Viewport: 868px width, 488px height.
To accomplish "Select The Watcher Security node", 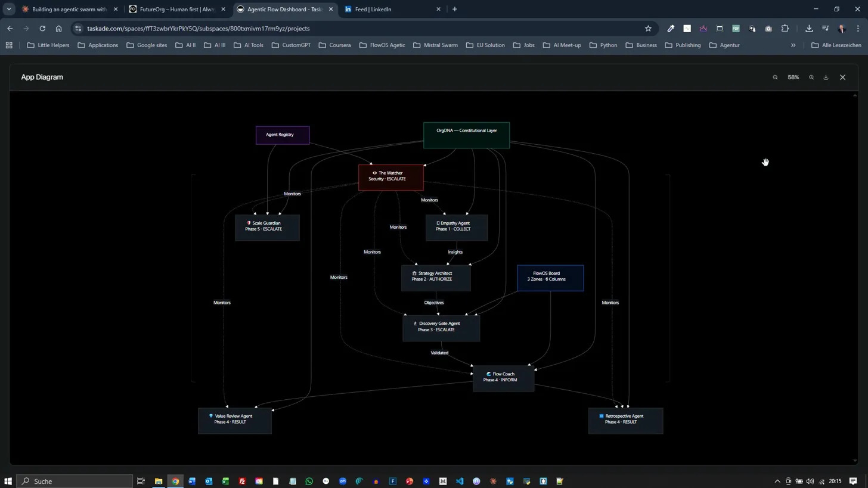I will coord(390,176).
